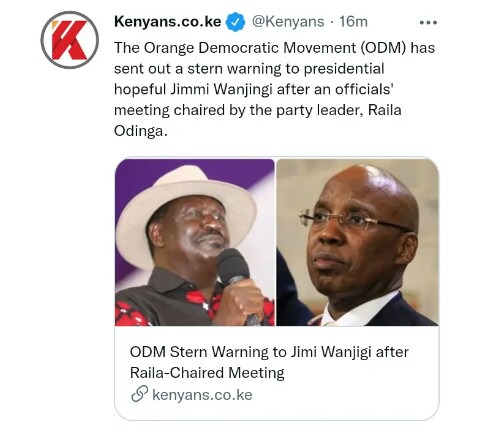Open the photo of man with glasses
Screen dimensions: 480x435
(x=357, y=242)
